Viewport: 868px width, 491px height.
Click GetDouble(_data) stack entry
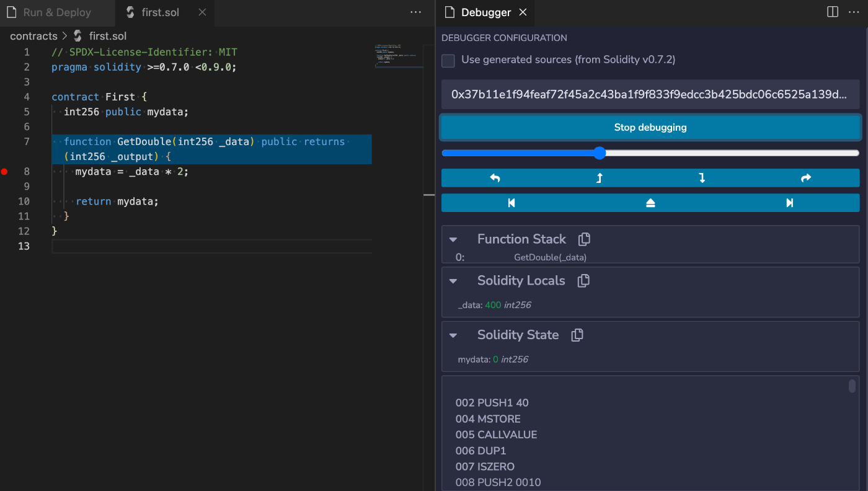click(550, 257)
